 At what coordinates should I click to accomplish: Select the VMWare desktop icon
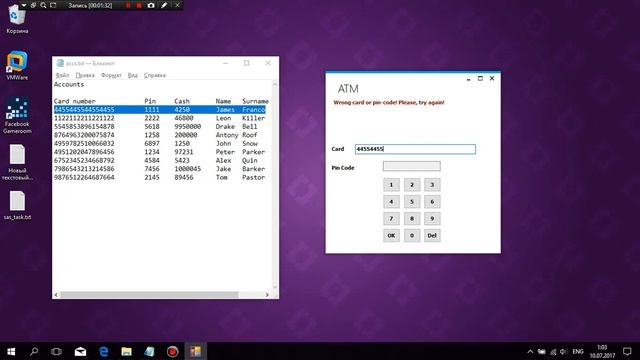click(x=17, y=65)
